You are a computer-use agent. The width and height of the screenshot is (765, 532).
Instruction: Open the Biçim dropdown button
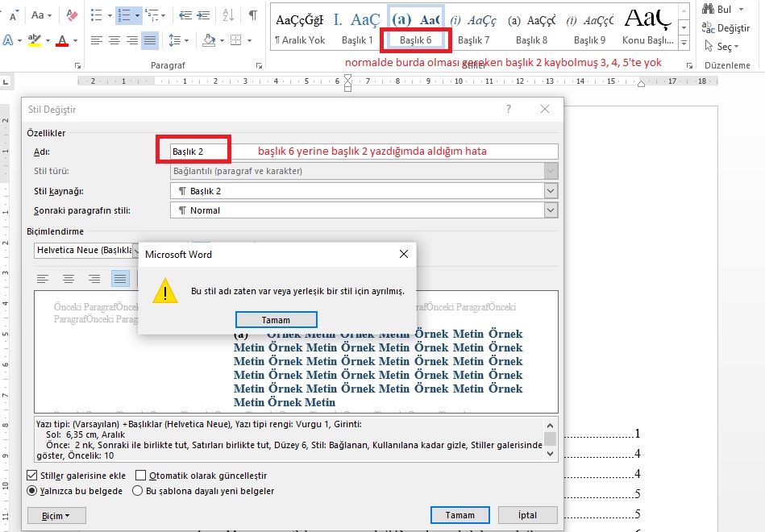56,515
